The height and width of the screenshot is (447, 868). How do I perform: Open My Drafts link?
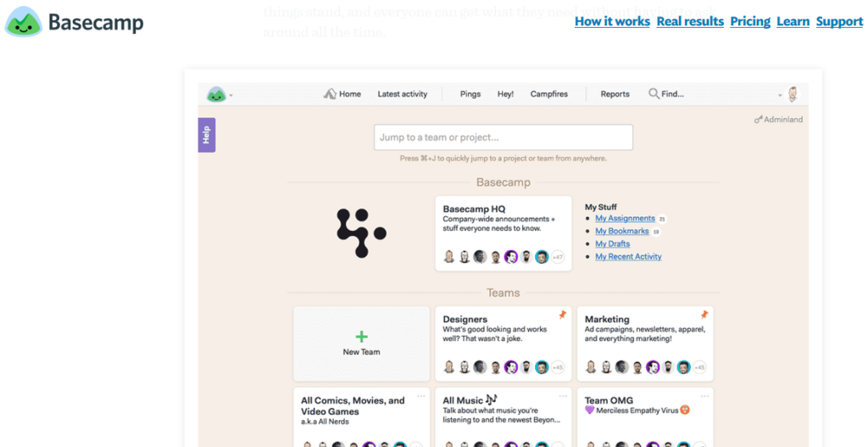coord(612,243)
